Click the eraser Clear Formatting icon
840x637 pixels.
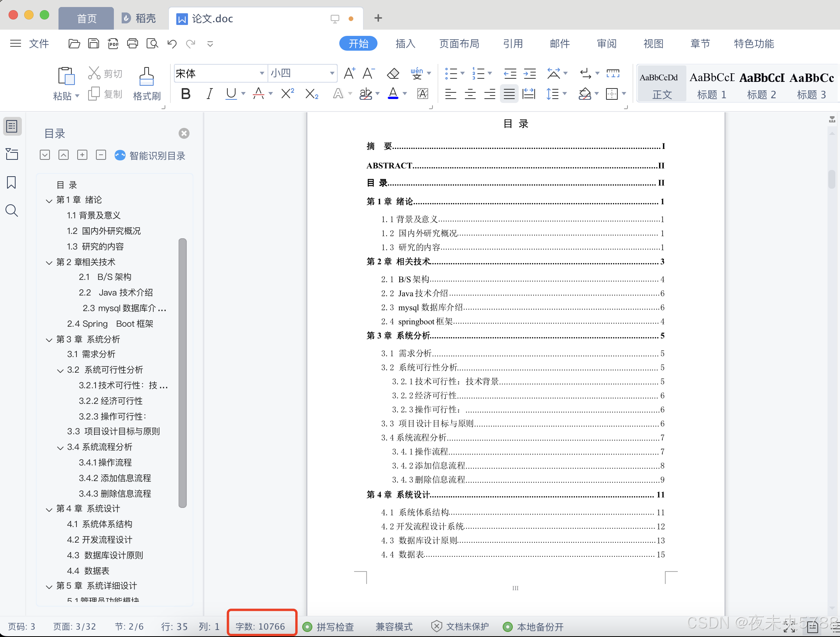393,73
